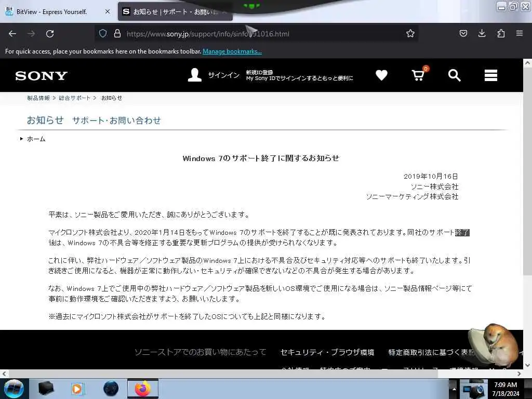Click the Firefox taskbar icon

[143, 389]
